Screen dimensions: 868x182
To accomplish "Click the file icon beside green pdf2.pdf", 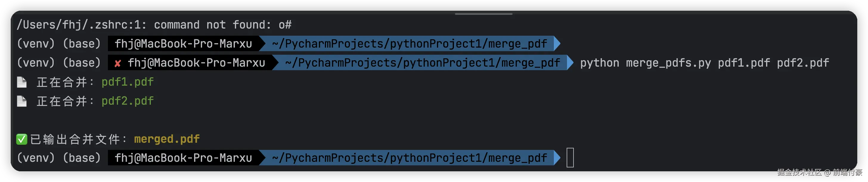I will pyautogui.click(x=22, y=101).
